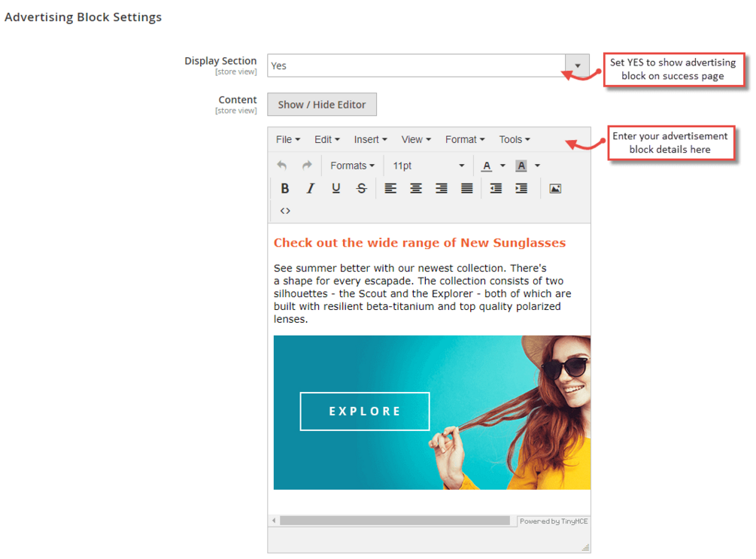Open the 11pt font size dropdown
This screenshot has height=559, width=756.
click(429, 166)
